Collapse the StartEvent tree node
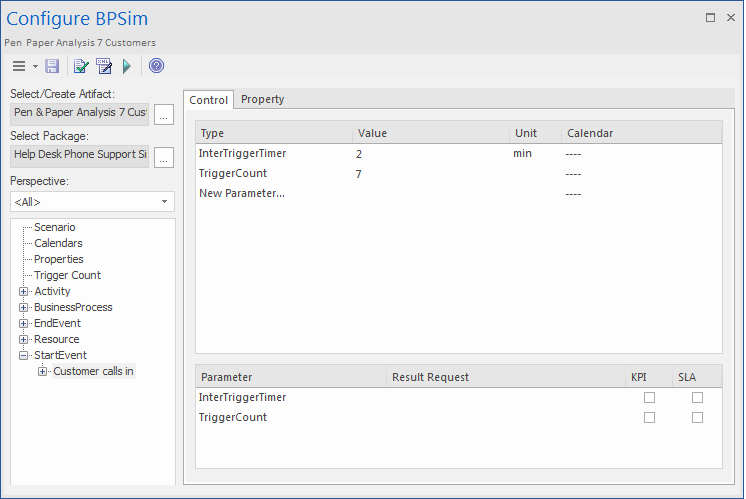 pos(24,355)
